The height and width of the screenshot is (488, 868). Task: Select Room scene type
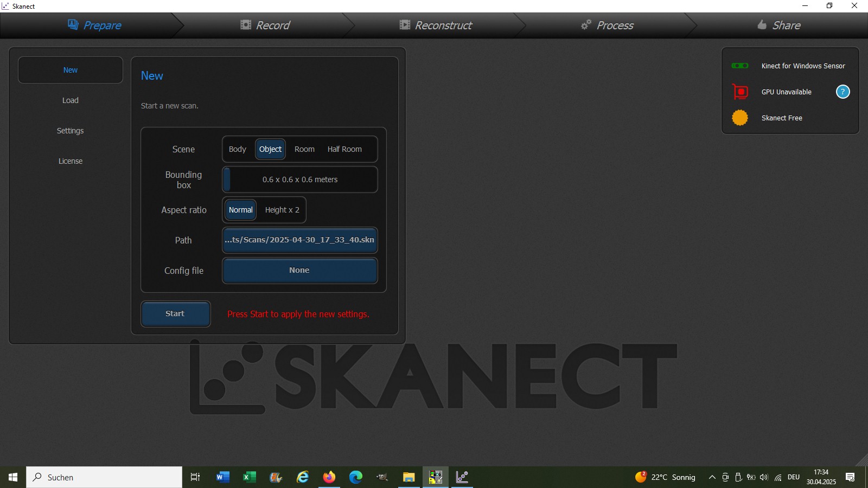[x=304, y=149]
